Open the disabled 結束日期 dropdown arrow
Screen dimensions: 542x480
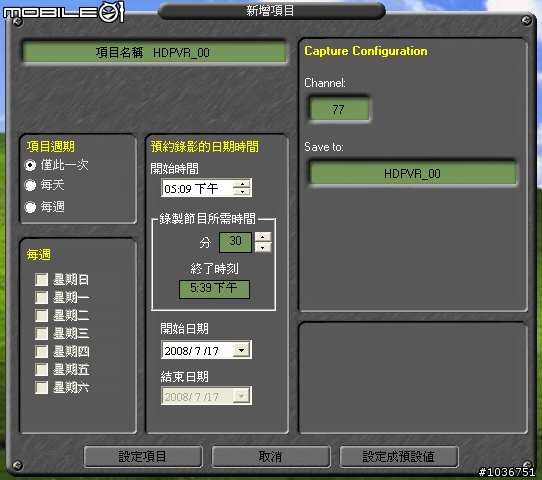tap(242, 396)
